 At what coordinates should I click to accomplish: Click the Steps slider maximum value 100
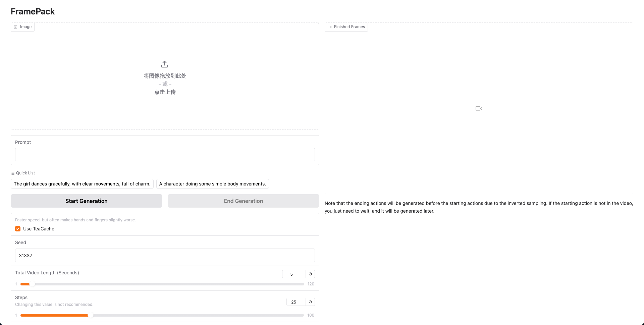(311, 315)
